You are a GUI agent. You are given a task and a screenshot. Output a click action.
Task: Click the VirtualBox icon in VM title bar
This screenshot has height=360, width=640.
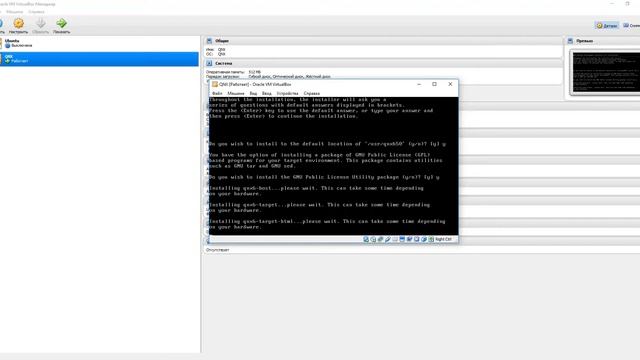[x=215, y=84]
